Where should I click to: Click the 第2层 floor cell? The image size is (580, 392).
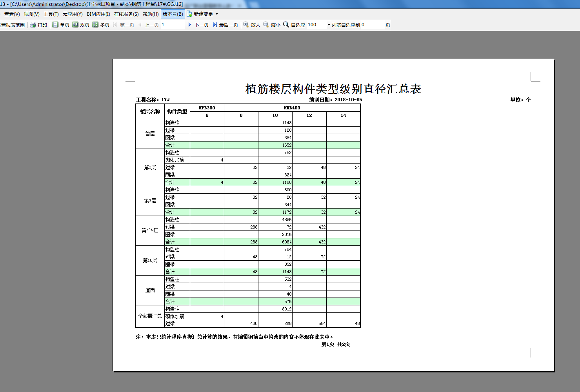tap(150, 167)
